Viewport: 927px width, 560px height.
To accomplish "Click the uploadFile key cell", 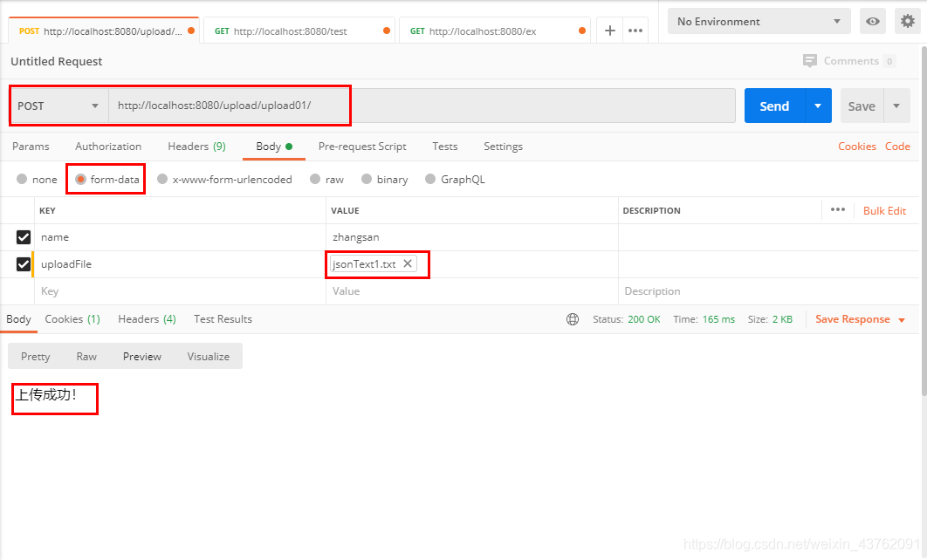I will click(180, 264).
